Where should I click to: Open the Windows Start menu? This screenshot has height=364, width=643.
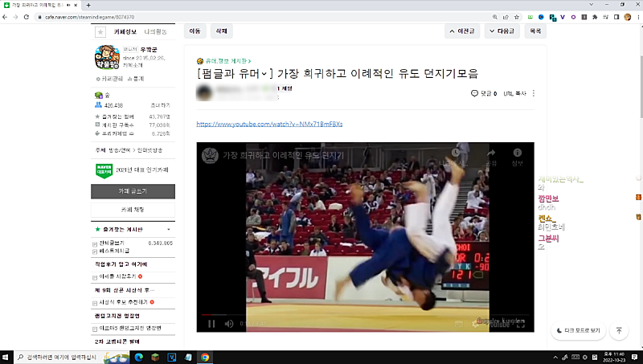(x=6, y=357)
